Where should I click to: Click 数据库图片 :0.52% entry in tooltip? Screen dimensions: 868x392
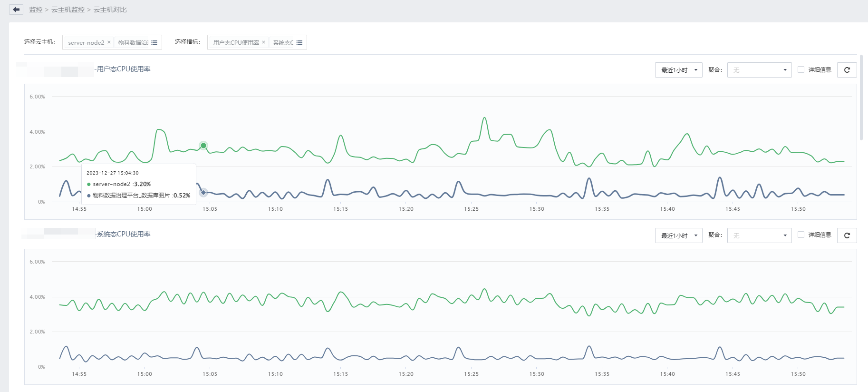pyautogui.click(x=138, y=196)
